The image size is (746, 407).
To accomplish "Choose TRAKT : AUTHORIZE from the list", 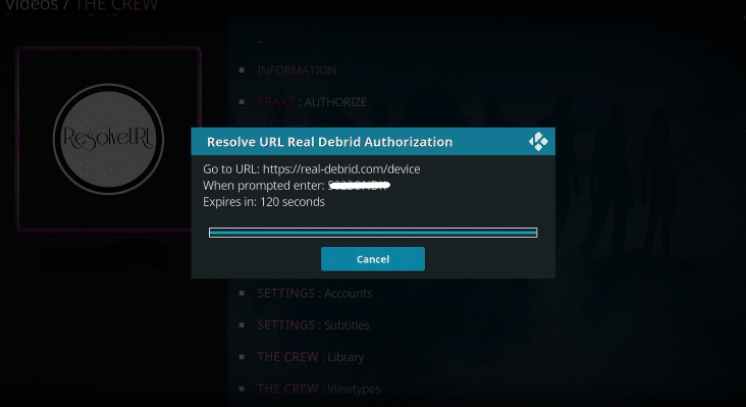I will (312, 102).
